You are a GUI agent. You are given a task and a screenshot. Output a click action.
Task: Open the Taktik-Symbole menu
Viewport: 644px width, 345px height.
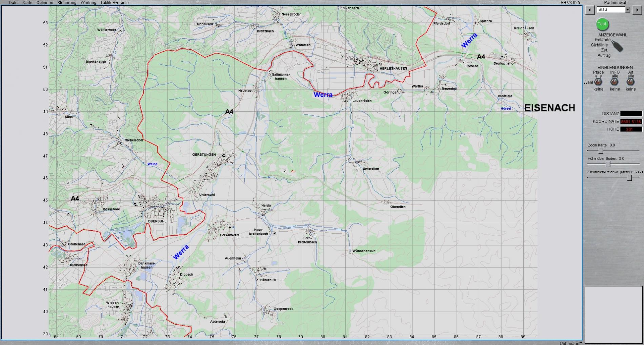(x=114, y=3)
